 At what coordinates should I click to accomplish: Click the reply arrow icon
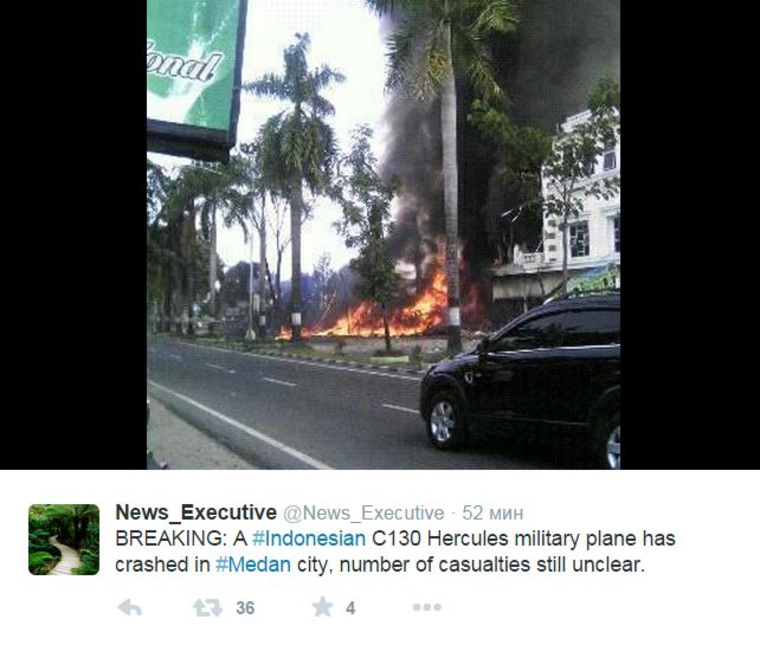pos(130,607)
